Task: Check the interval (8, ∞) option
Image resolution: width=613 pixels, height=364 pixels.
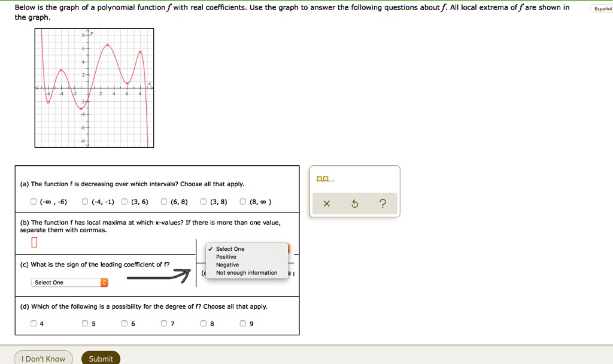Action: coord(244,202)
